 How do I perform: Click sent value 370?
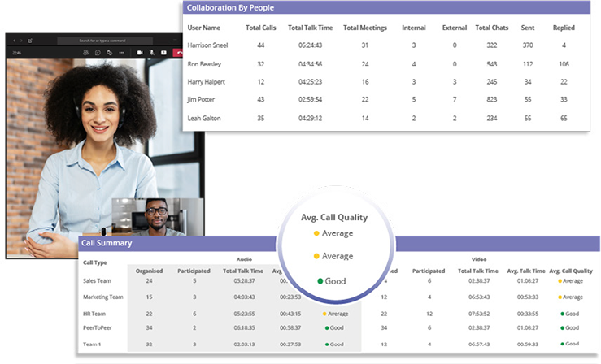[528, 45]
